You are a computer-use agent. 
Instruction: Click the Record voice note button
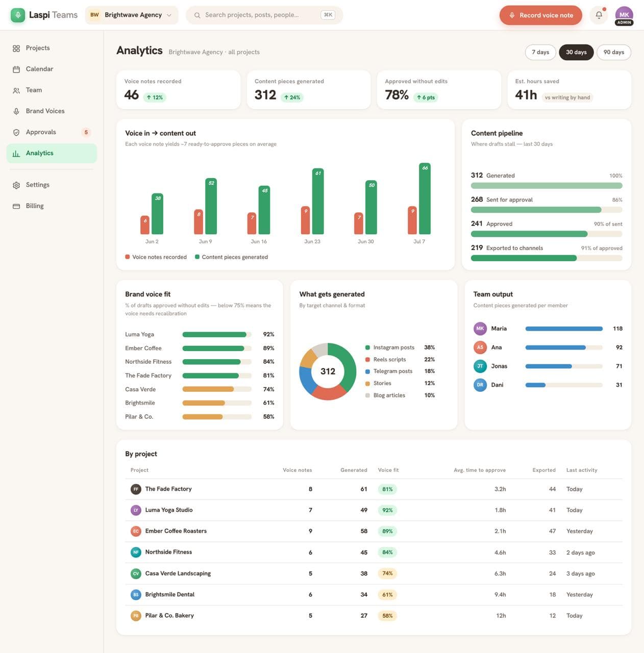click(x=540, y=15)
